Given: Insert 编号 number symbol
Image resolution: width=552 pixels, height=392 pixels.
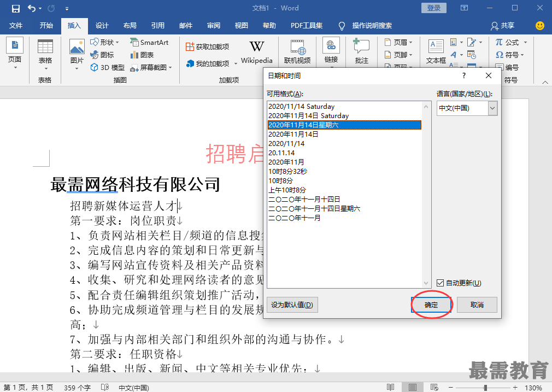Looking at the screenshot, I should click(507, 67).
